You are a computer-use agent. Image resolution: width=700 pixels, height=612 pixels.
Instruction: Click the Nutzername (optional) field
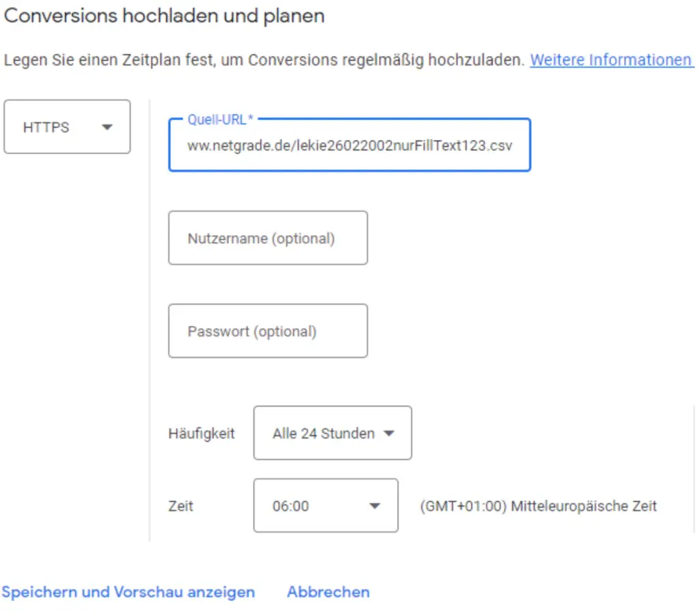pos(267,238)
